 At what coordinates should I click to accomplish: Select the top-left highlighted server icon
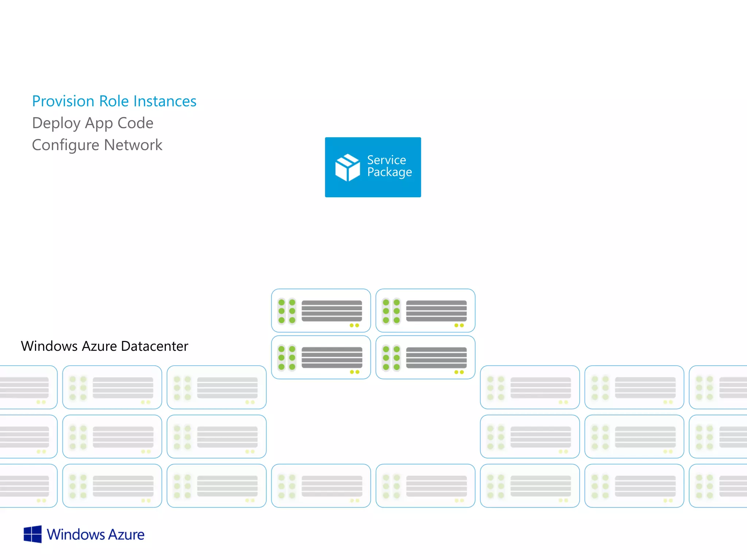click(321, 311)
